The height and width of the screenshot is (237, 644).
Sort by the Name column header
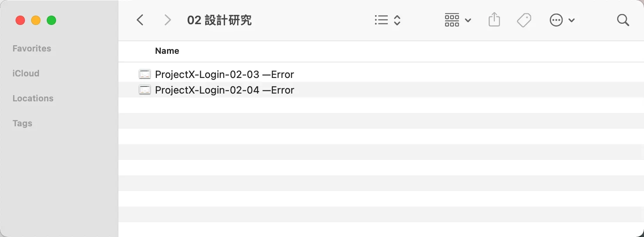coord(167,51)
